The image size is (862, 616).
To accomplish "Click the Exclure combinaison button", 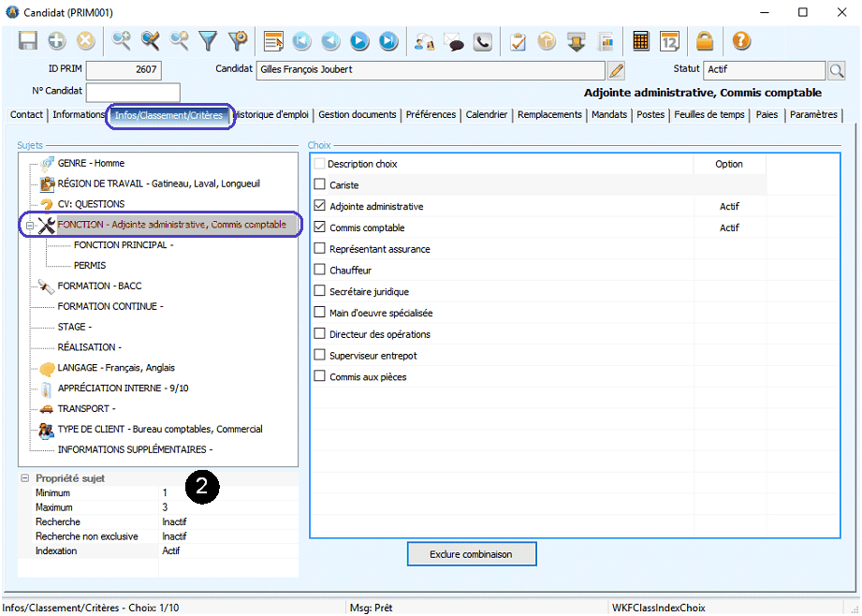I will pyautogui.click(x=471, y=554).
